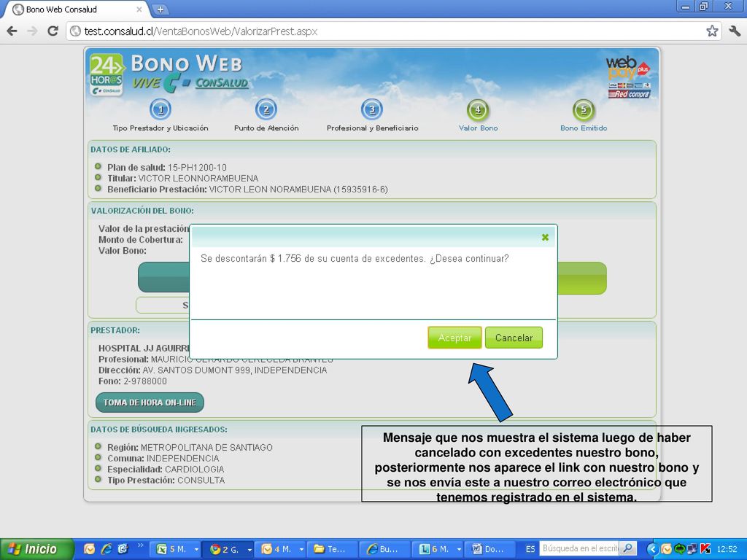747x560 pixels.
Task: Go to step 1 Tipo Prestador y Ubicación
Action: click(160, 109)
